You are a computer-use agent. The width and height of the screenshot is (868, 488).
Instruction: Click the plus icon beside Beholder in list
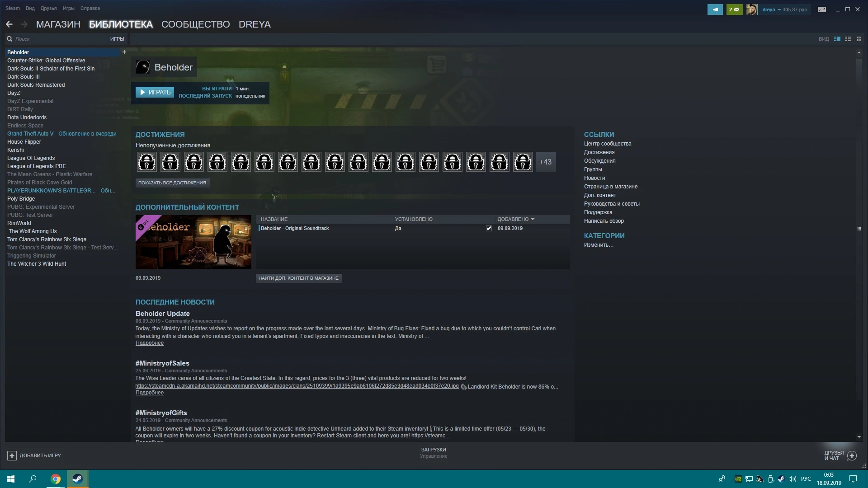point(124,52)
